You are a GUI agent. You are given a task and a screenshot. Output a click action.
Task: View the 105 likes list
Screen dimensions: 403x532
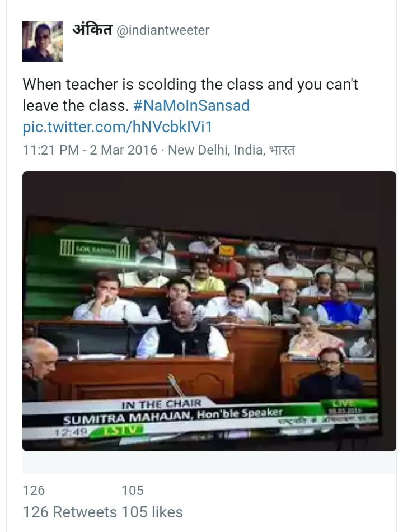tap(152, 512)
